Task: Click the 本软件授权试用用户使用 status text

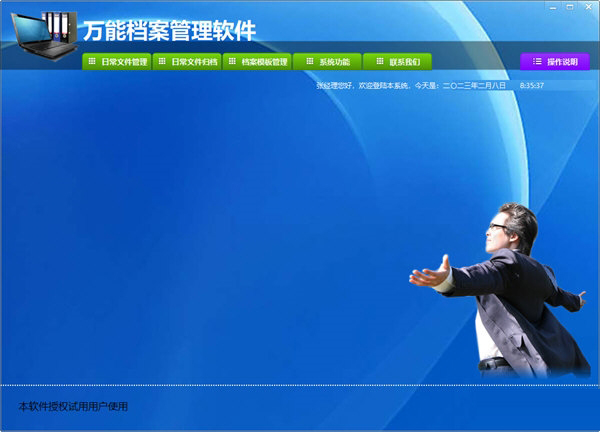Action: pyautogui.click(x=73, y=406)
